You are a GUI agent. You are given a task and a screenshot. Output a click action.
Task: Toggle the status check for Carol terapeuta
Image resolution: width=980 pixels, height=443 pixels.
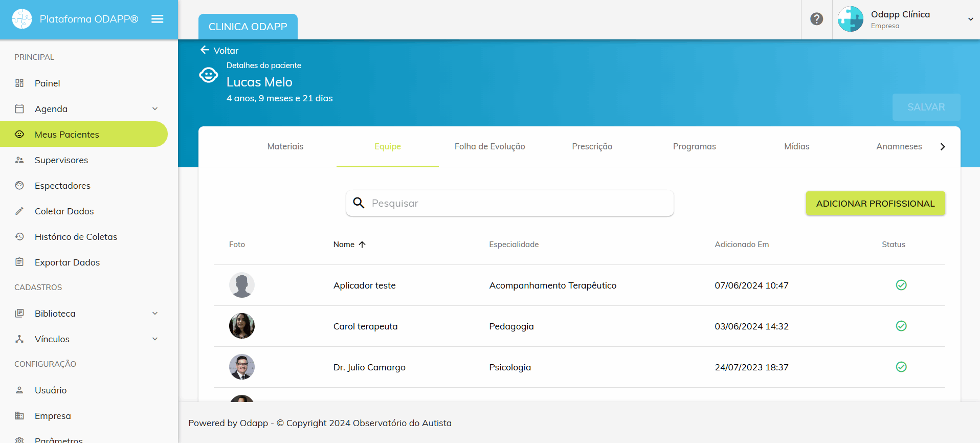pyautogui.click(x=901, y=326)
